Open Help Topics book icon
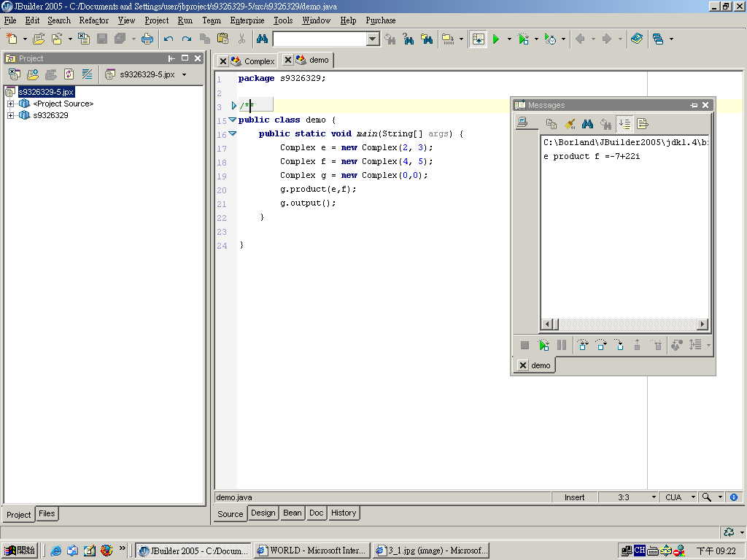This screenshot has height=560, width=747. tap(636, 39)
